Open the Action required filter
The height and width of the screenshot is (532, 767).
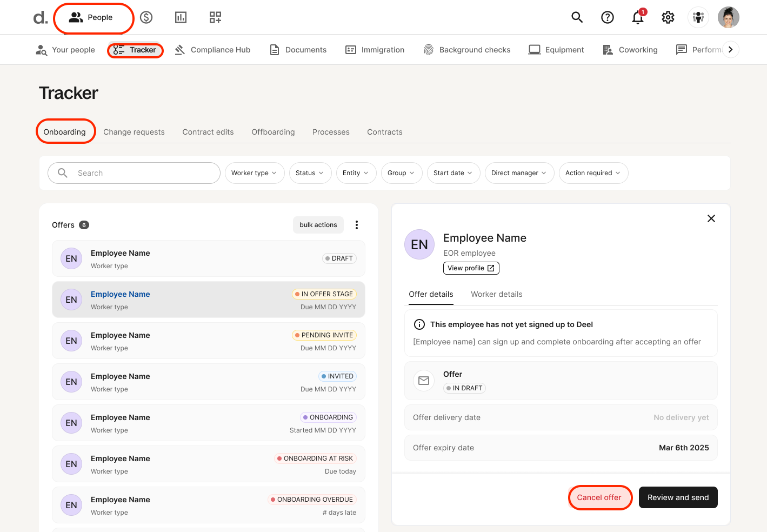(593, 173)
